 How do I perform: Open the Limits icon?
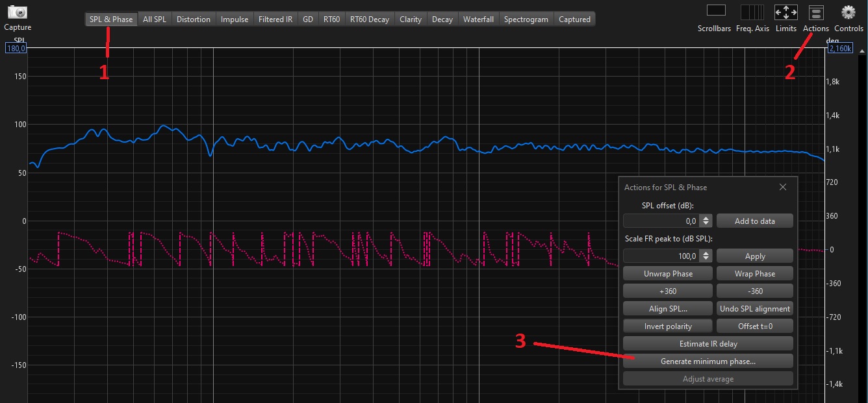[785, 12]
